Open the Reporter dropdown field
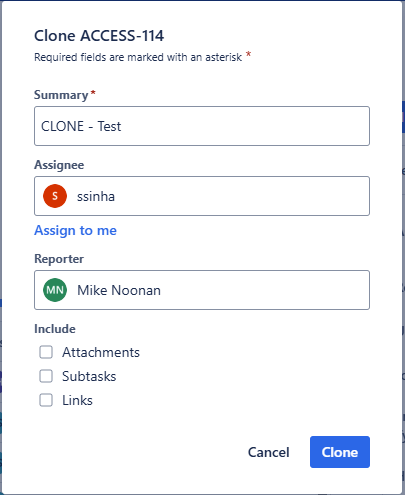 202,290
